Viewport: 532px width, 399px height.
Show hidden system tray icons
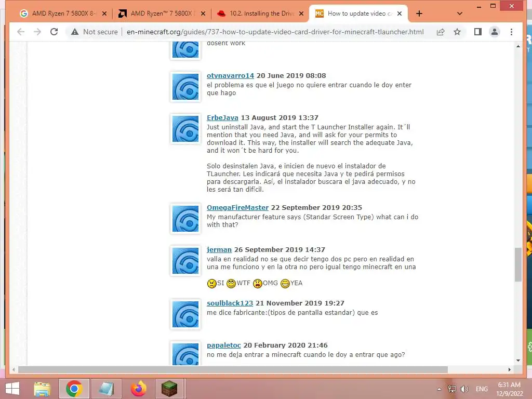point(439,389)
